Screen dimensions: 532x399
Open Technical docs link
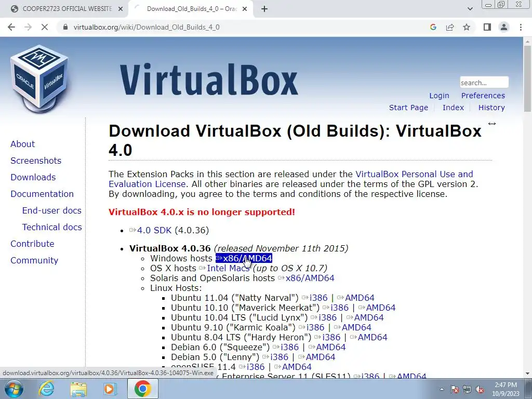[52, 227]
